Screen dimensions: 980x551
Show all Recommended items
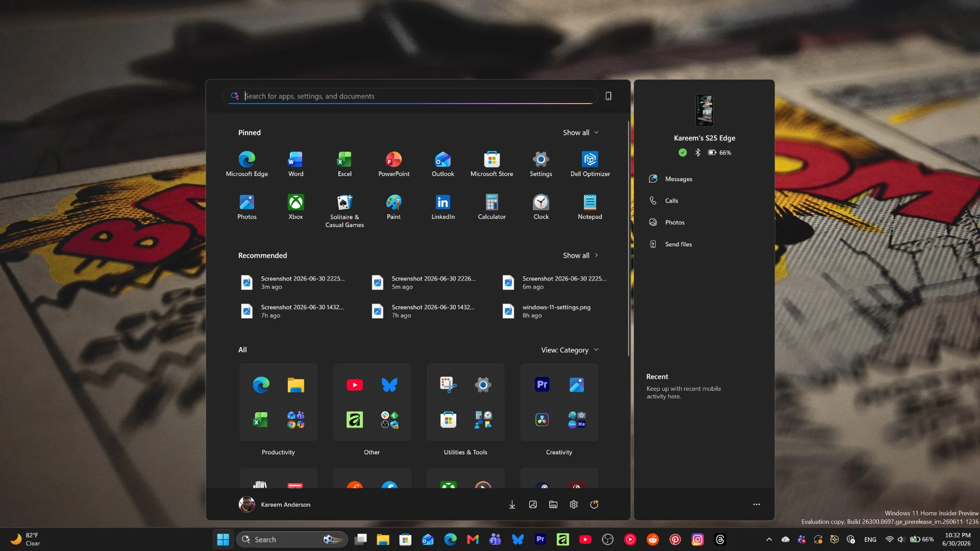pos(581,255)
